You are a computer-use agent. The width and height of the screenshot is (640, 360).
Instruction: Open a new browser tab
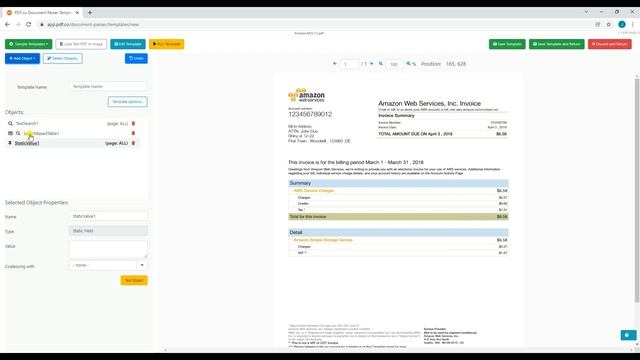pos(90,13)
